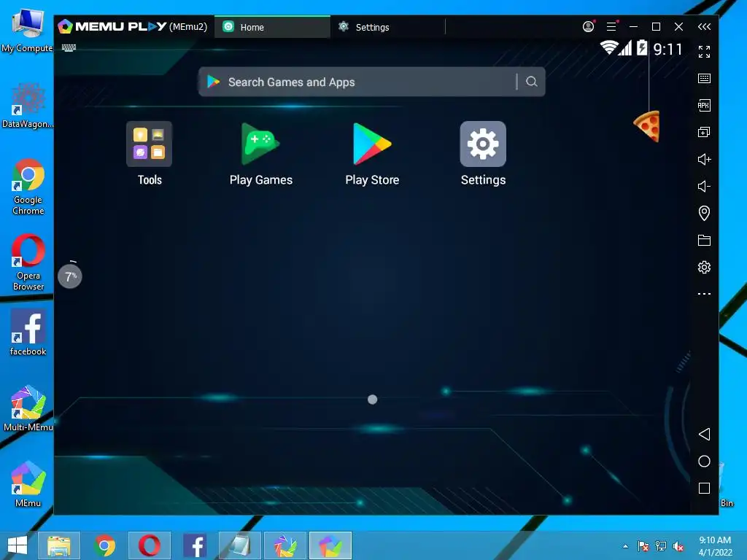This screenshot has width=747, height=560.
Task: Collapse the sidebar with triple-chevron icon
Action: [x=704, y=27]
